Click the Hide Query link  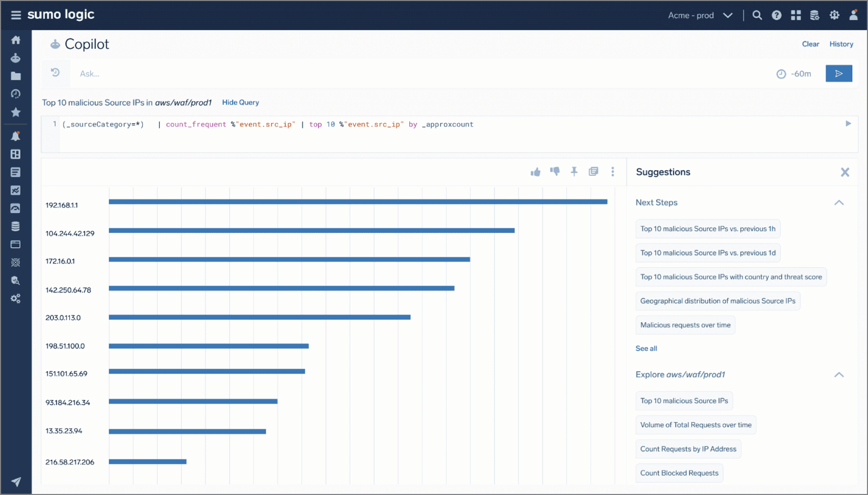[x=240, y=102]
